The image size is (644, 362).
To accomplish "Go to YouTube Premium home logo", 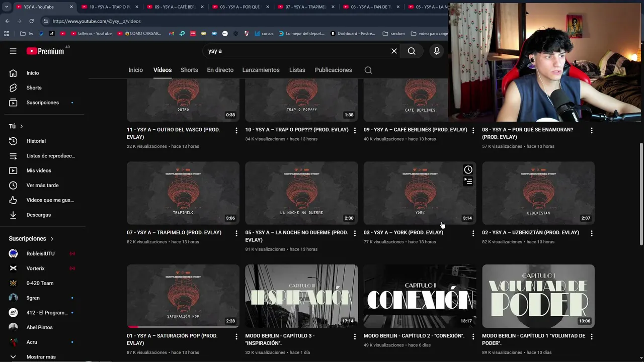I will pyautogui.click(x=45, y=51).
